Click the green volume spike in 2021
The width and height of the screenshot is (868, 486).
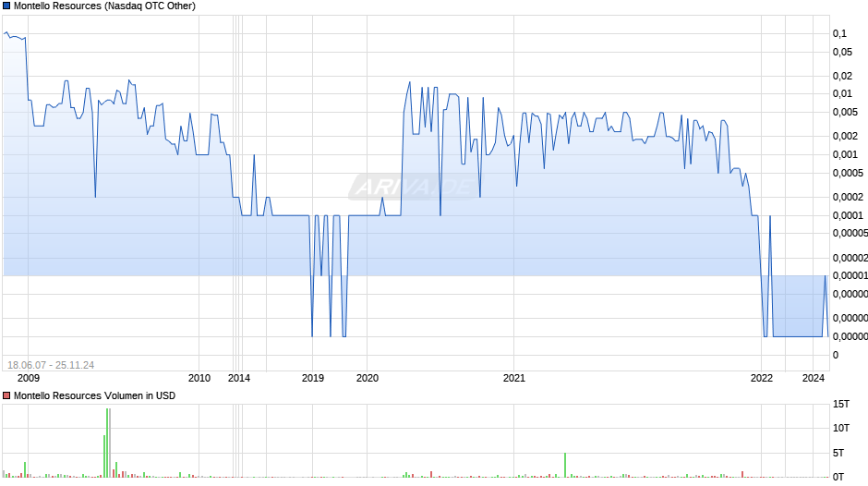[x=565, y=465]
